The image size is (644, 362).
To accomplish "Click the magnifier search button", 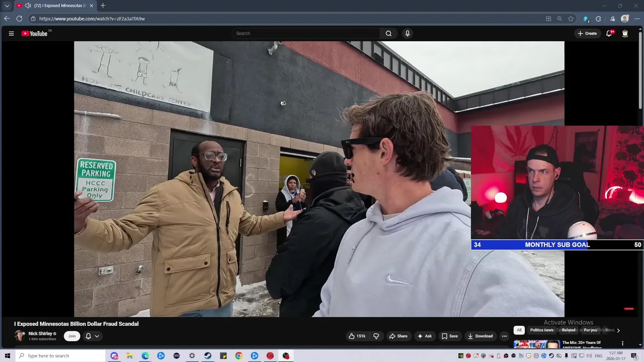I will tap(388, 33).
